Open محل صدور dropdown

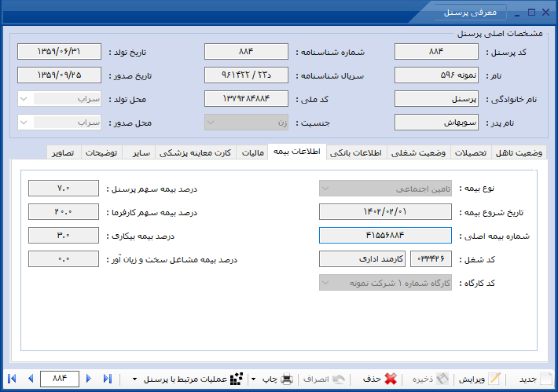click(x=60, y=123)
